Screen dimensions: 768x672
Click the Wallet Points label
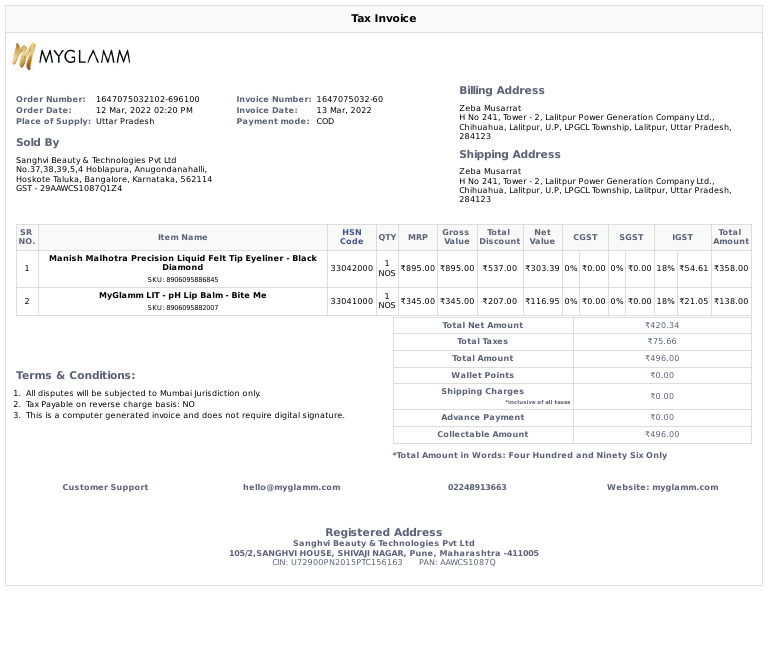coord(482,375)
